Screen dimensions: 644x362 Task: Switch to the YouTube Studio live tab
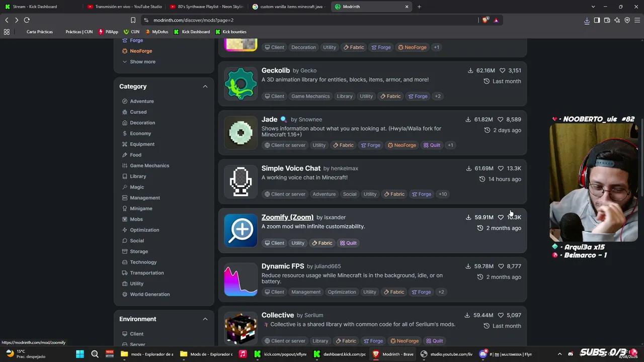[x=124, y=7]
